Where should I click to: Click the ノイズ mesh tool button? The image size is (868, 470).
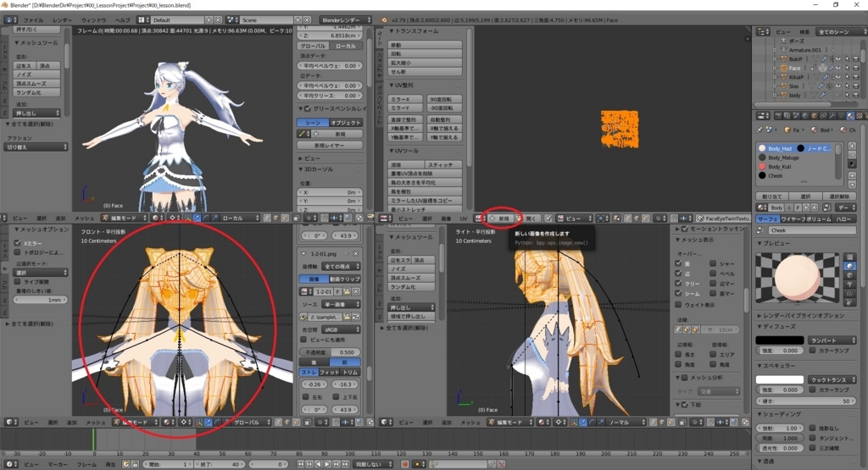click(36, 75)
